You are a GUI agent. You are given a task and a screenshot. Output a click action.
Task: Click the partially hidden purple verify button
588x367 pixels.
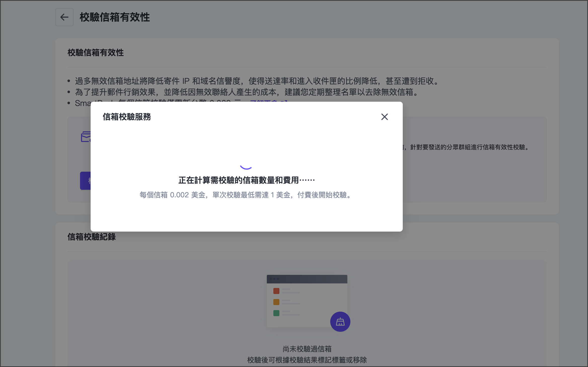(x=85, y=181)
